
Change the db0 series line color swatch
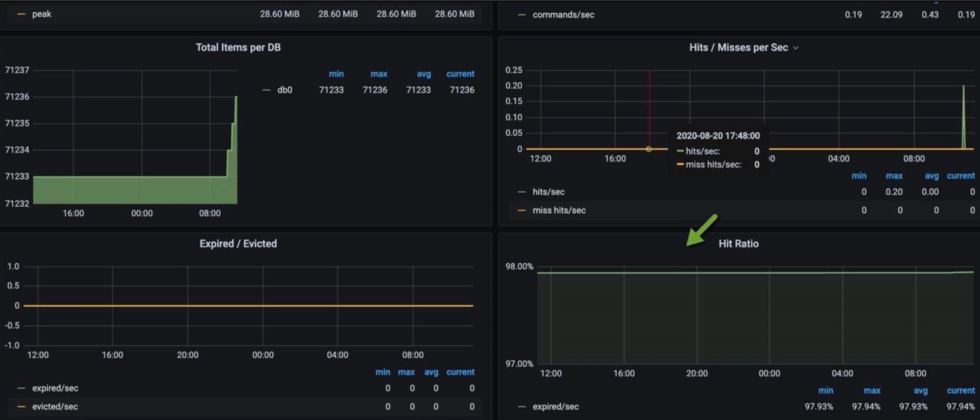click(266, 90)
